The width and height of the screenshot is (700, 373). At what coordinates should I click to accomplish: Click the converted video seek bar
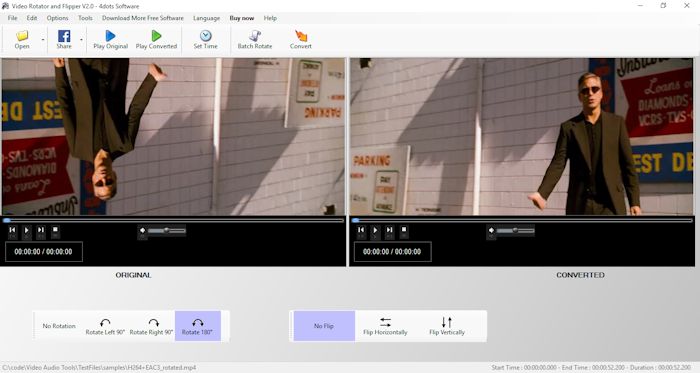coord(522,220)
